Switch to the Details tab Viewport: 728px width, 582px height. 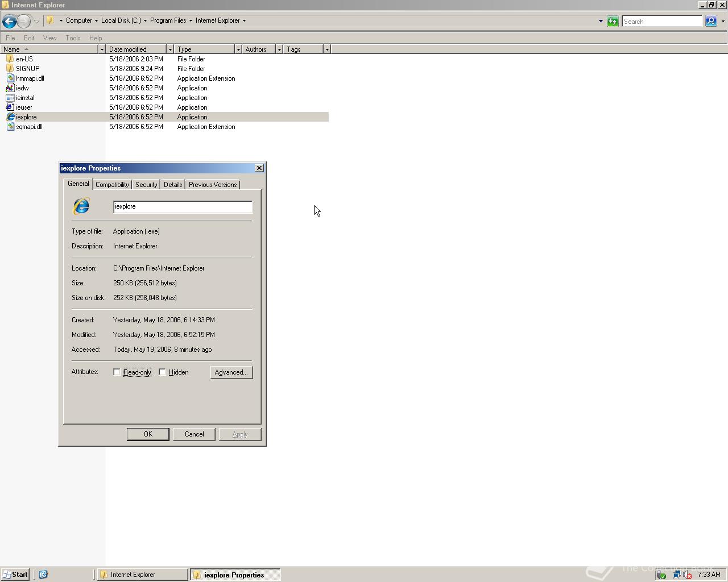coord(173,185)
